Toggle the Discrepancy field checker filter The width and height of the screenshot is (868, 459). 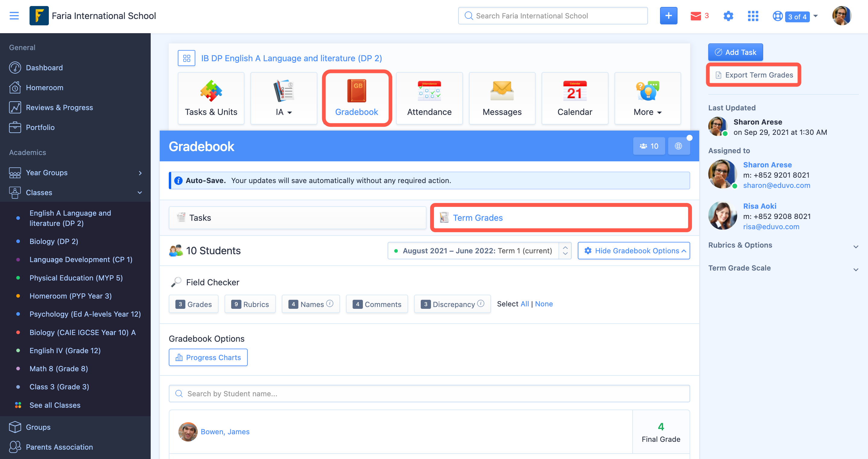(452, 304)
